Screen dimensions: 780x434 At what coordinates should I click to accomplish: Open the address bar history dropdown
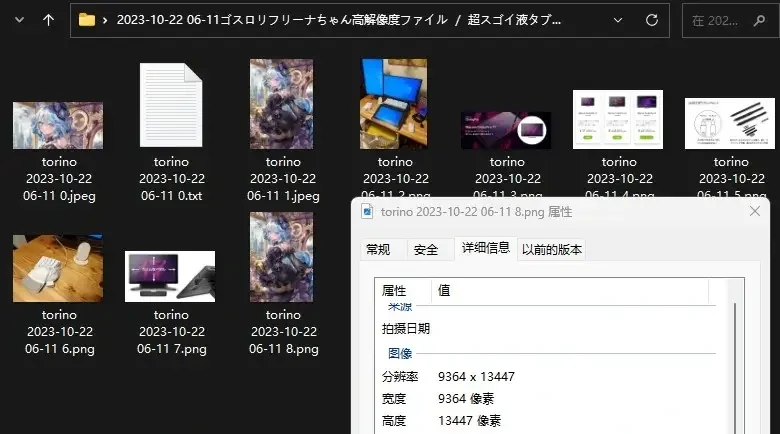coord(618,20)
